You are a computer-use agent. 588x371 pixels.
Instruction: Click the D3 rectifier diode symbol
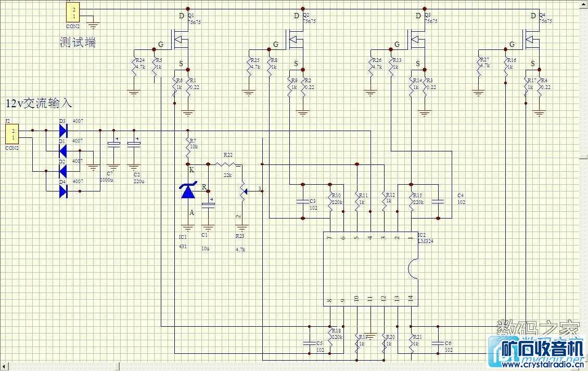pyautogui.click(x=63, y=130)
